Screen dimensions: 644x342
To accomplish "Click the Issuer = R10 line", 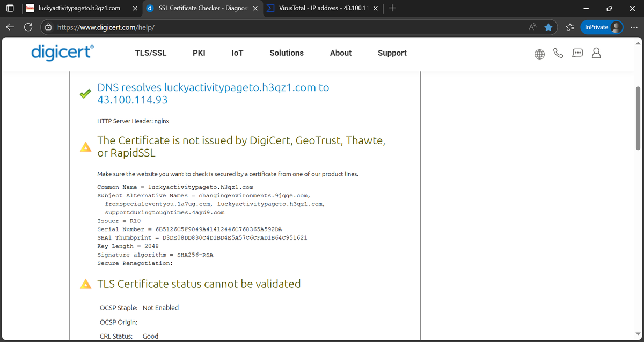I will (119, 221).
